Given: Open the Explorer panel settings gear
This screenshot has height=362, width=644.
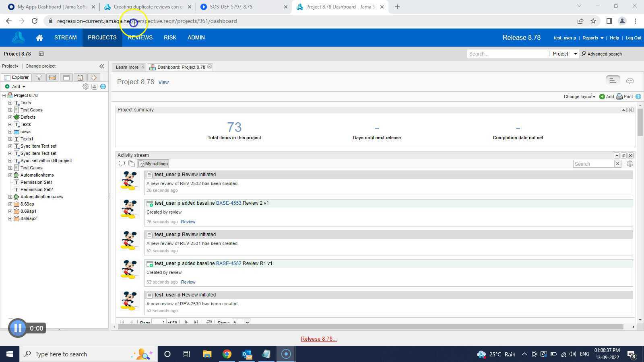Looking at the screenshot, I should point(86,86).
